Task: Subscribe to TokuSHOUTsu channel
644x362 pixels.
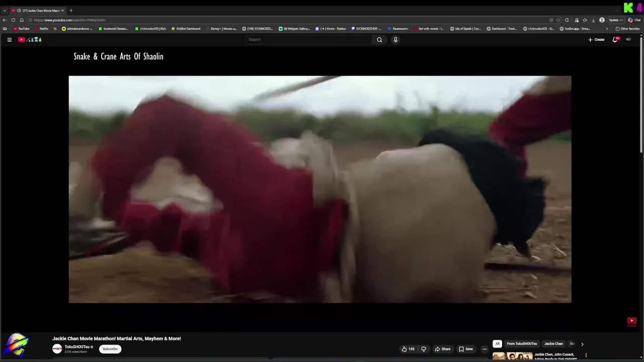Action: (x=110, y=349)
